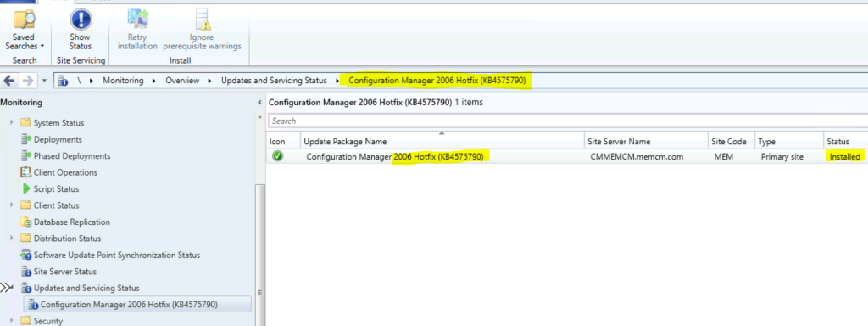The width and height of the screenshot is (868, 326).
Task: Sort by the Type column header
Action: click(x=788, y=142)
